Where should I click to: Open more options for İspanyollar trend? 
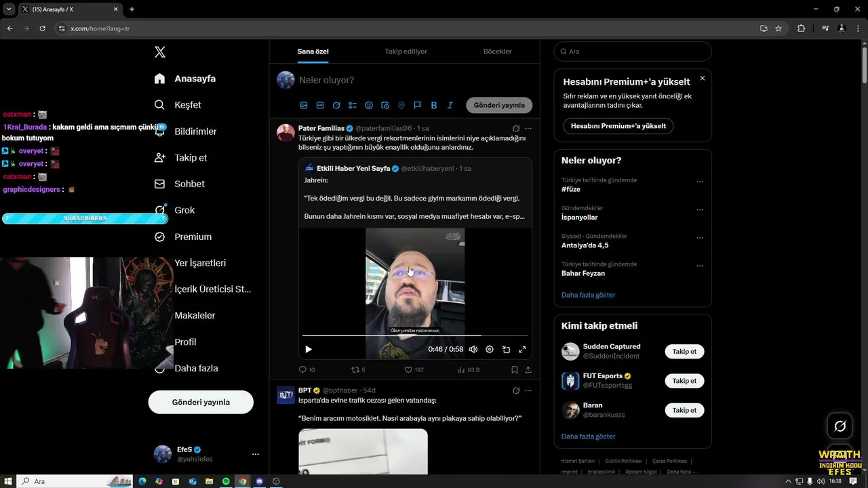700,210
